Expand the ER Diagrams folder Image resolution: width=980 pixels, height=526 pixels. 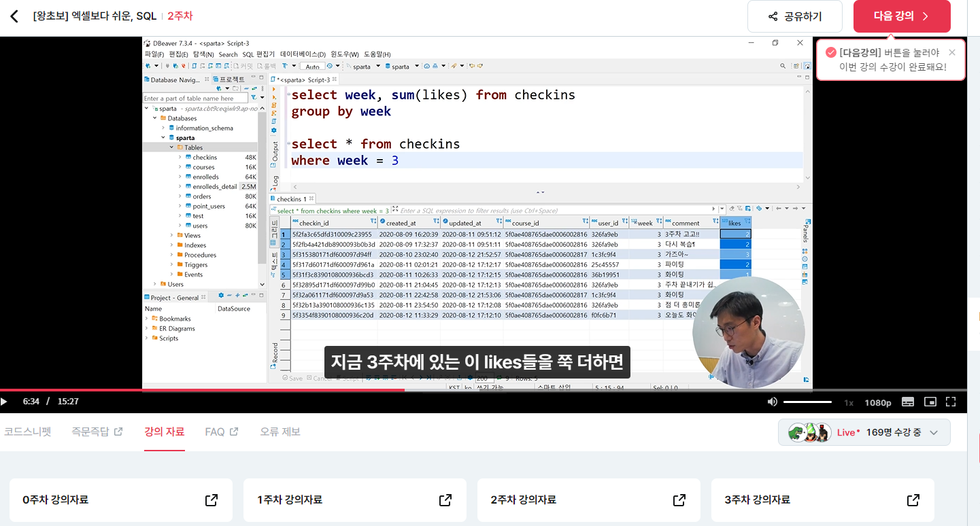[x=147, y=328]
